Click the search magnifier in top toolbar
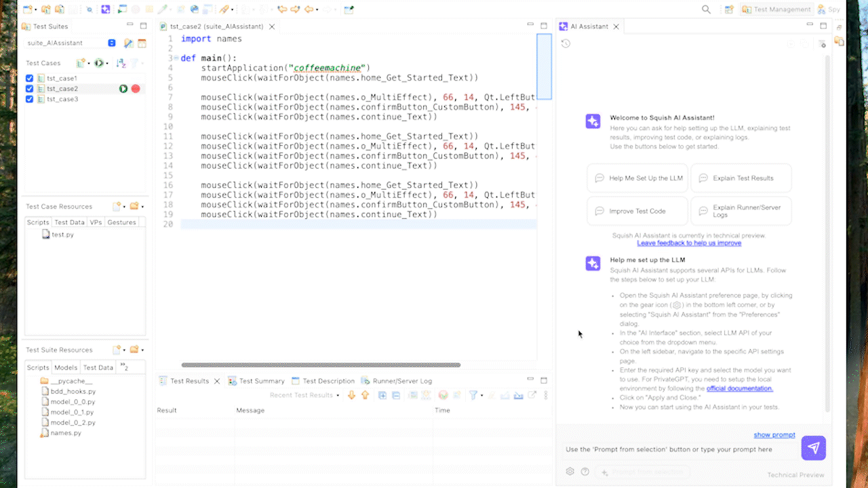This screenshot has width=868, height=488. pyautogui.click(x=706, y=9)
